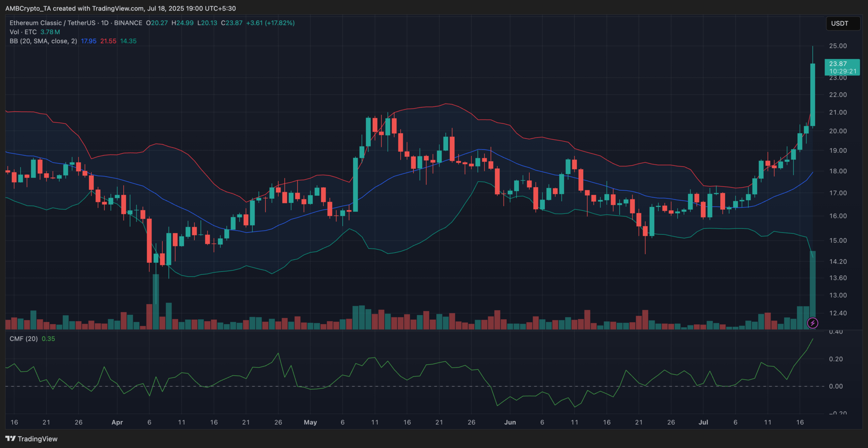Click the close value C23.87 in header

pyautogui.click(x=231, y=23)
